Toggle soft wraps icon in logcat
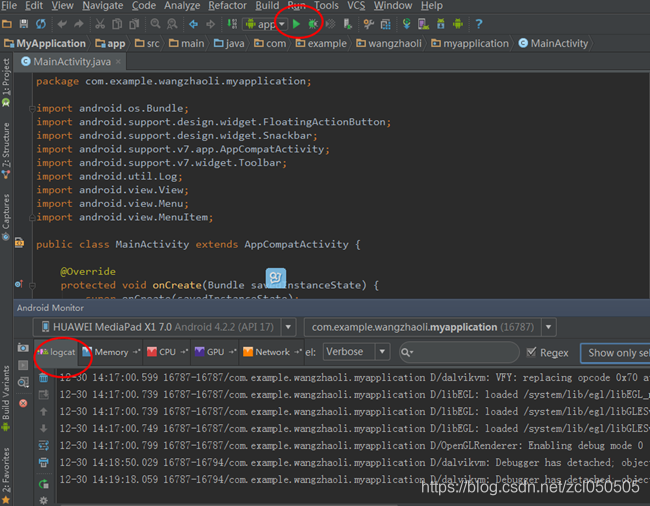The image size is (650, 506). coord(43,445)
